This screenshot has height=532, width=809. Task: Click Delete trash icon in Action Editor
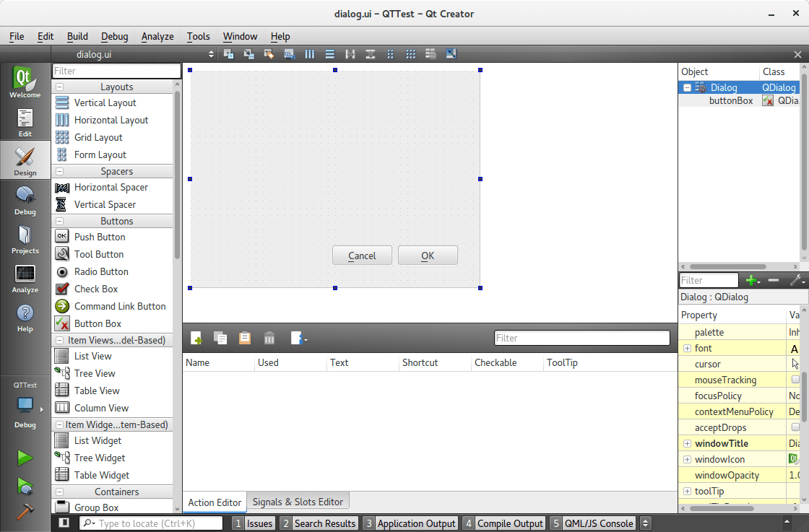(x=269, y=338)
